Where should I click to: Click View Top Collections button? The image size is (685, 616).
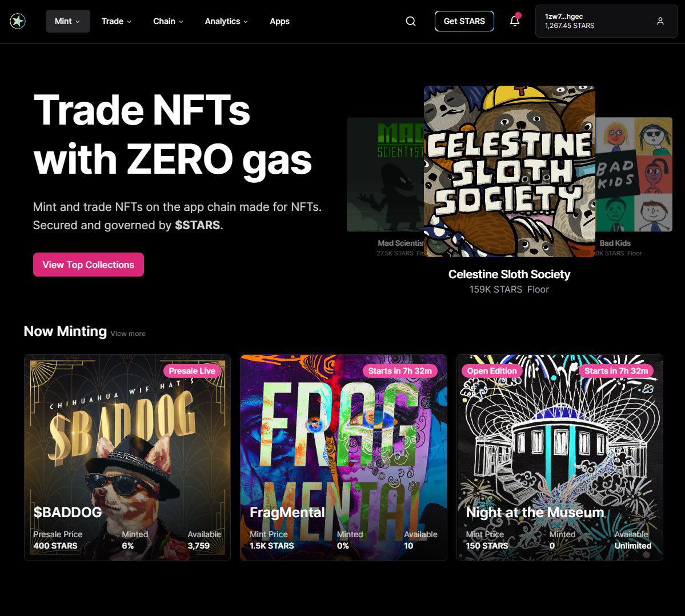88,265
